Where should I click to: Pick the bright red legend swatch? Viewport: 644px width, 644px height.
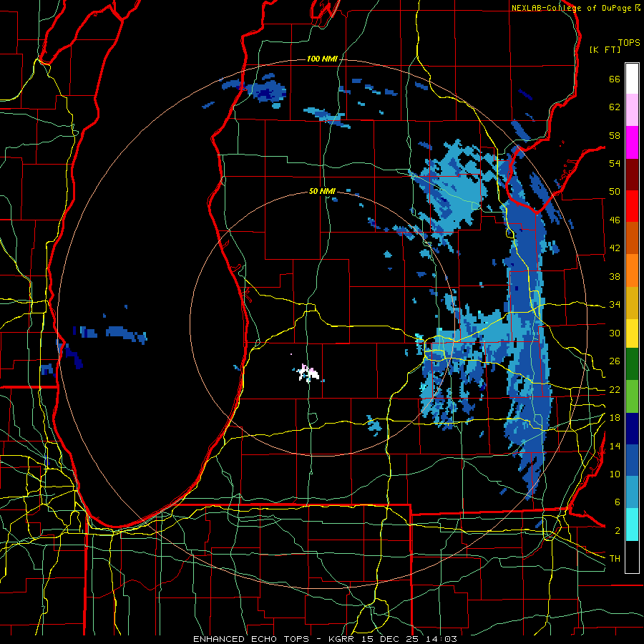coord(632,206)
